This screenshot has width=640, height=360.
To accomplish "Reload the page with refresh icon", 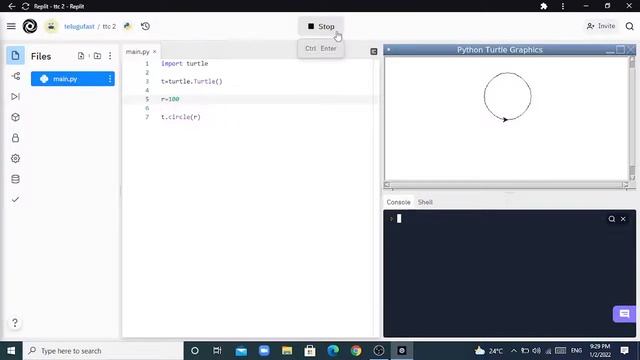I will (x=25, y=6).
